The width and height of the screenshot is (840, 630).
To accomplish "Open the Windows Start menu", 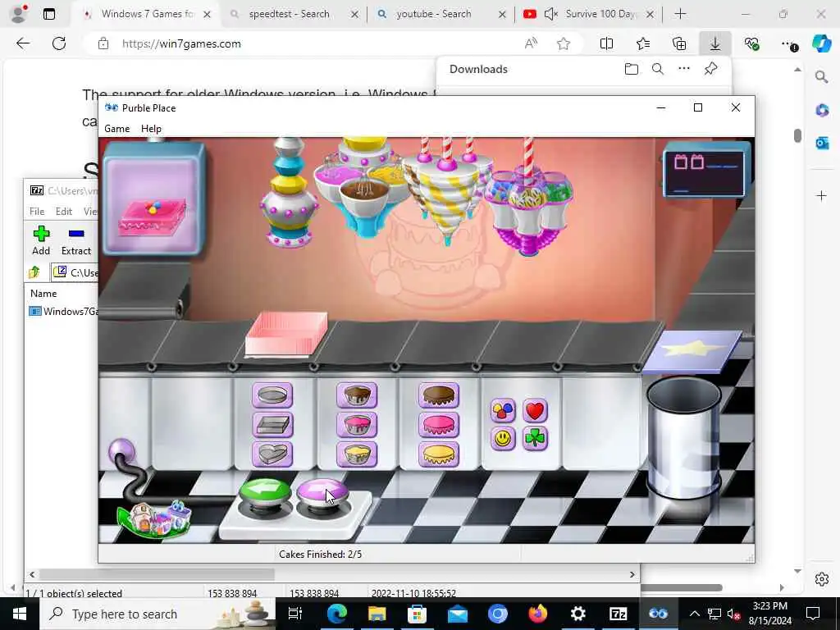I will (x=20, y=614).
